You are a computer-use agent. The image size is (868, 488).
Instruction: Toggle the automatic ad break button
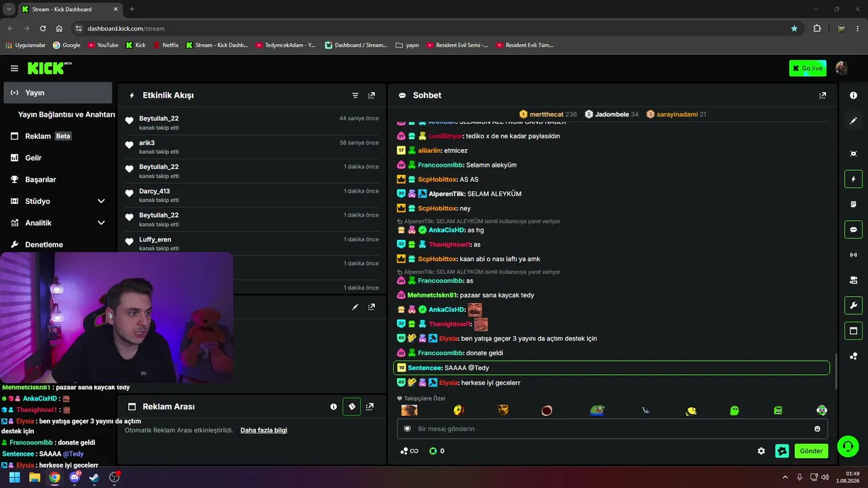coord(351,407)
